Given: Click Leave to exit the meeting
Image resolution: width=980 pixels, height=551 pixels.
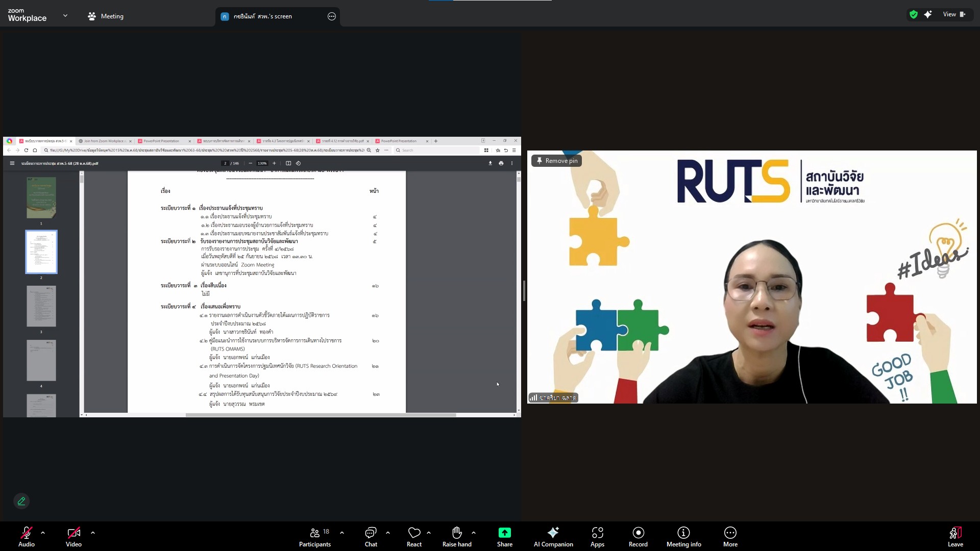Looking at the screenshot, I should tap(955, 537).
